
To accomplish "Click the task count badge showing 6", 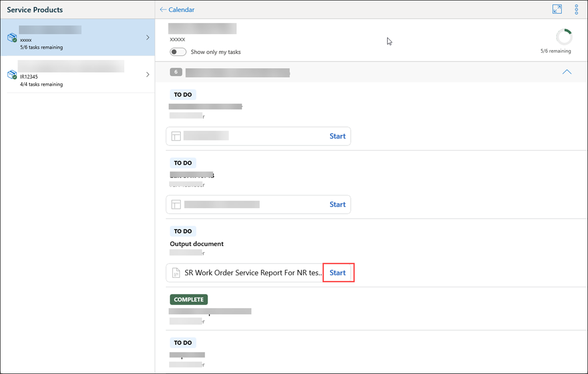I will coord(176,72).
